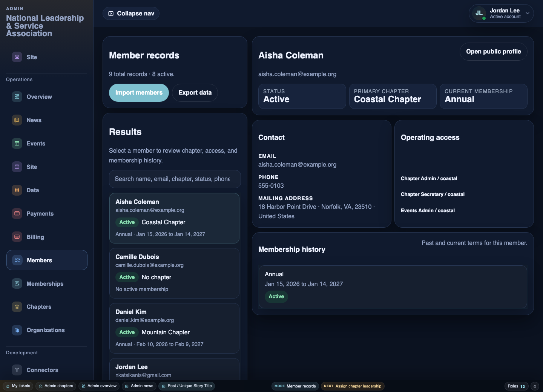Click the Overview icon in sidebar
This screenshot has width=543, height=392.
17,97
